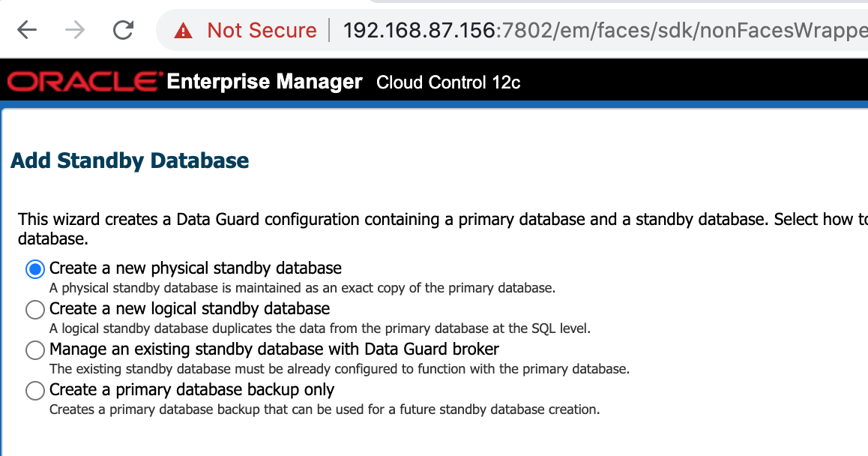
Task: Choose the primary database backup only radio button
Action: click(35, 390)
